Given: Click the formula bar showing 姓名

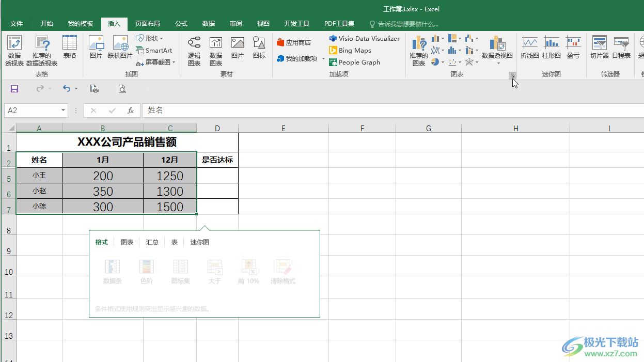Looking at the screenshot, I should coord(392,111).
